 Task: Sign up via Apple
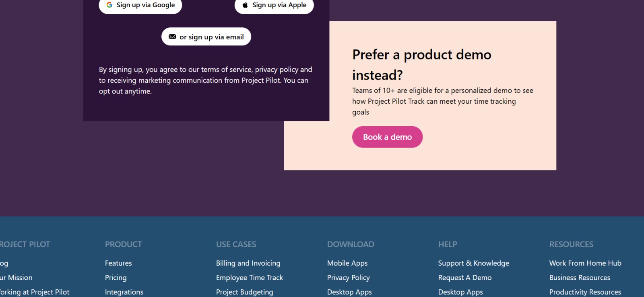point(274,5)
